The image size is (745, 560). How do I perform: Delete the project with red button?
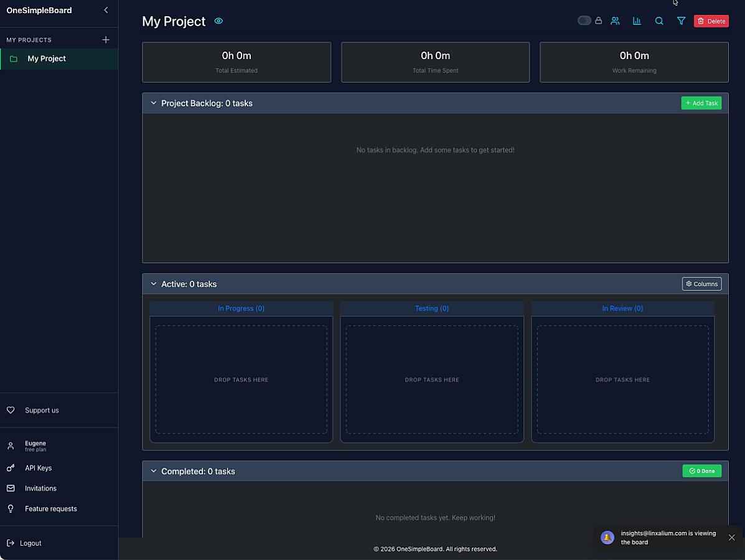(x=711, y=21)
